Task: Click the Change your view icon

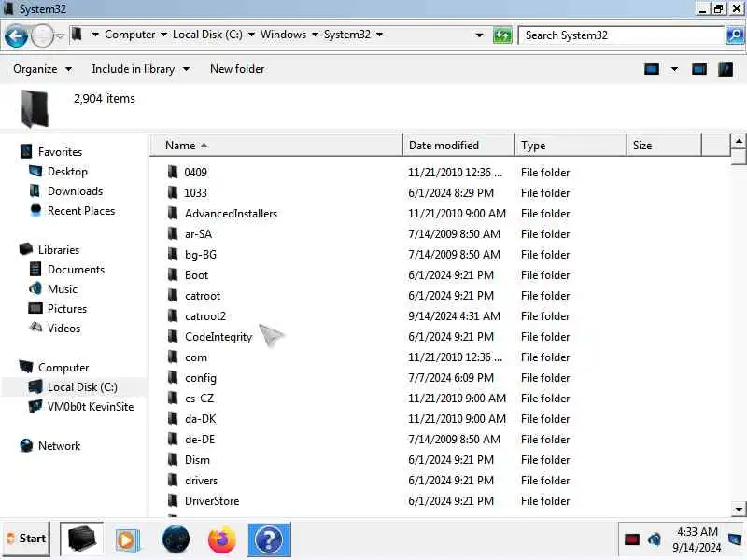Action: click(652, 69)
